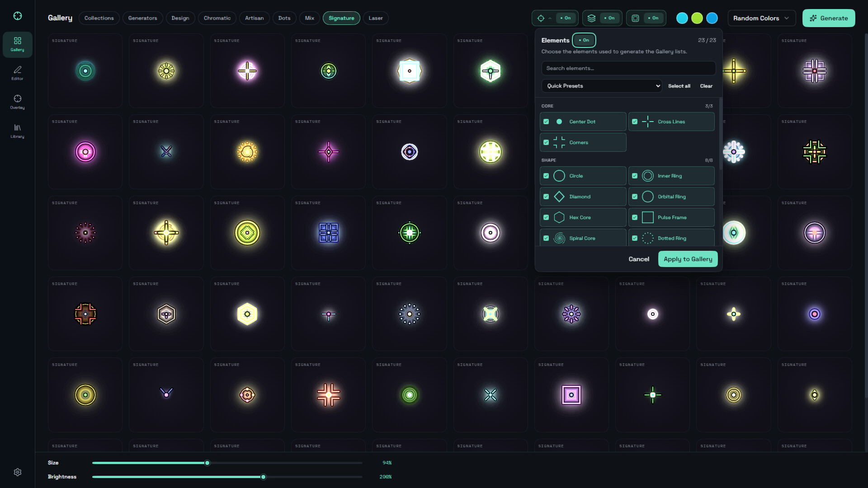Open the Random Colors dropdown
868x488 pixels.
761,18
